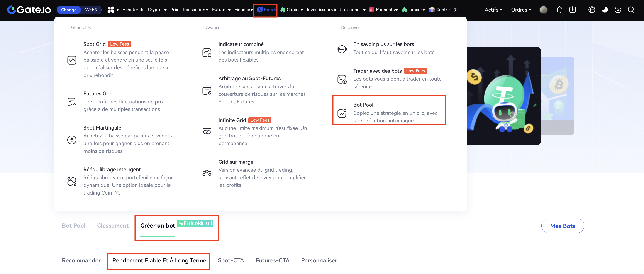Open the download app icon
The height and width of the screenshot is (274, 644).
[572, 10]
